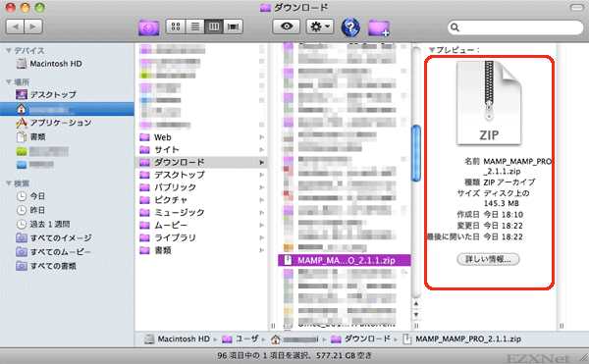Collapse the プレビュー disclosure triangle

(432, 50)
